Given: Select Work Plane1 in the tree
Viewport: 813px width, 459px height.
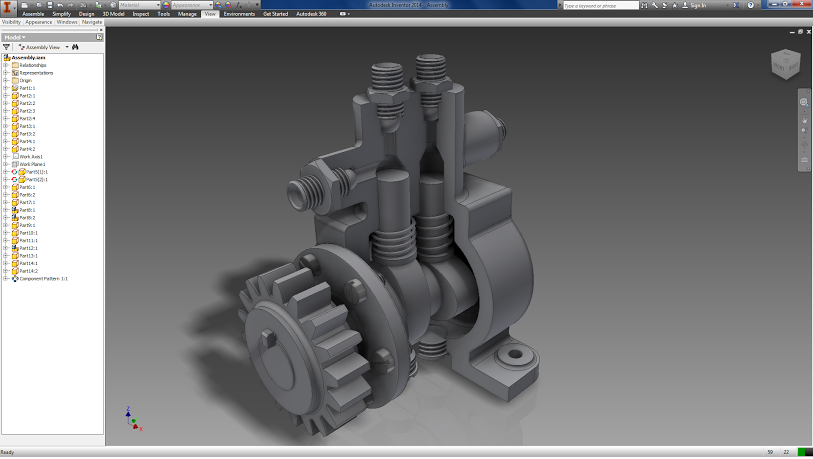Looking at the screenshot, I should click(33, 164).
